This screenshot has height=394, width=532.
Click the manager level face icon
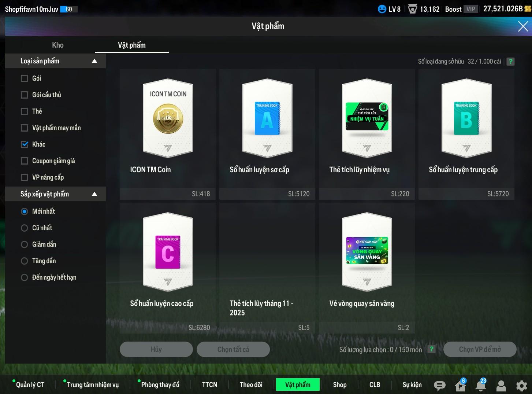pos(382,9)
